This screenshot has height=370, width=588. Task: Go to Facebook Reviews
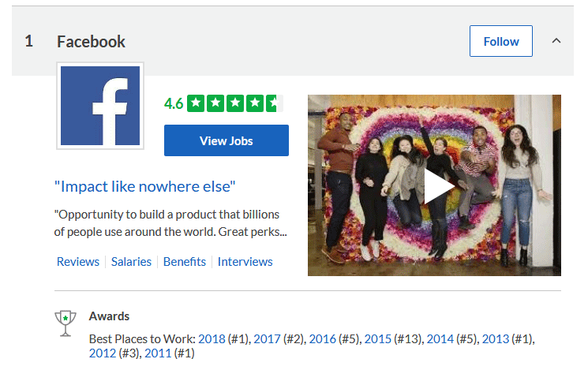78,262
